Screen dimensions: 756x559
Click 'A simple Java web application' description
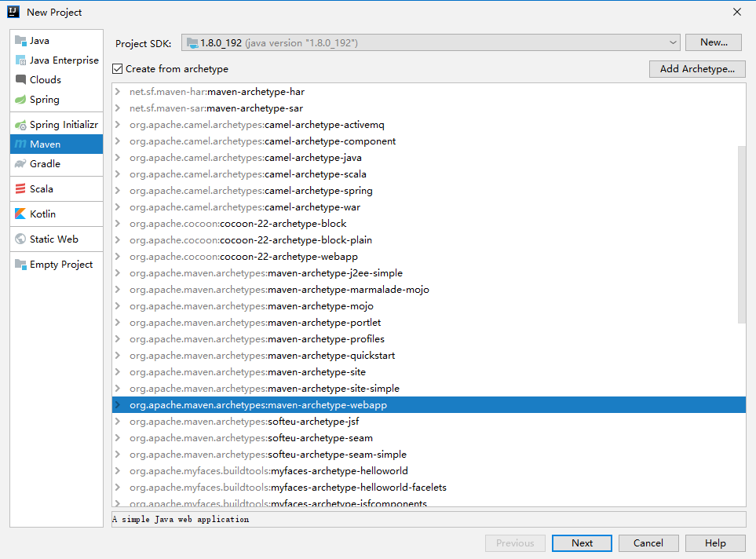[181, 520]
